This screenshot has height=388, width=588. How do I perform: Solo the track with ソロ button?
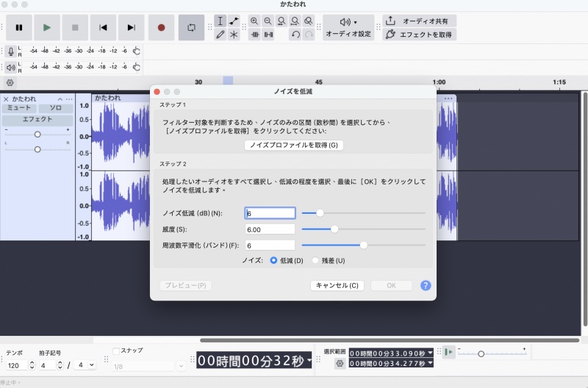click(56, 108)
